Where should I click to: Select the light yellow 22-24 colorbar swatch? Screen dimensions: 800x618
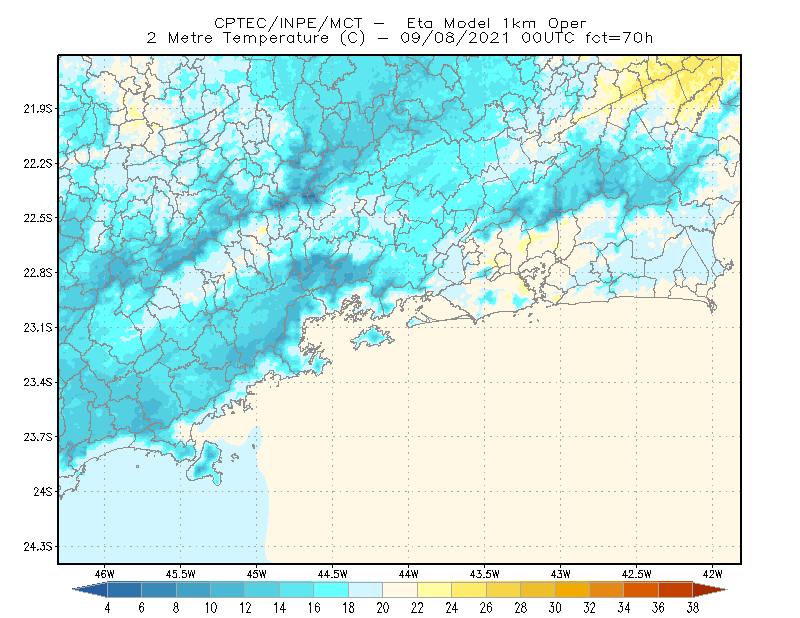[434, 590]
